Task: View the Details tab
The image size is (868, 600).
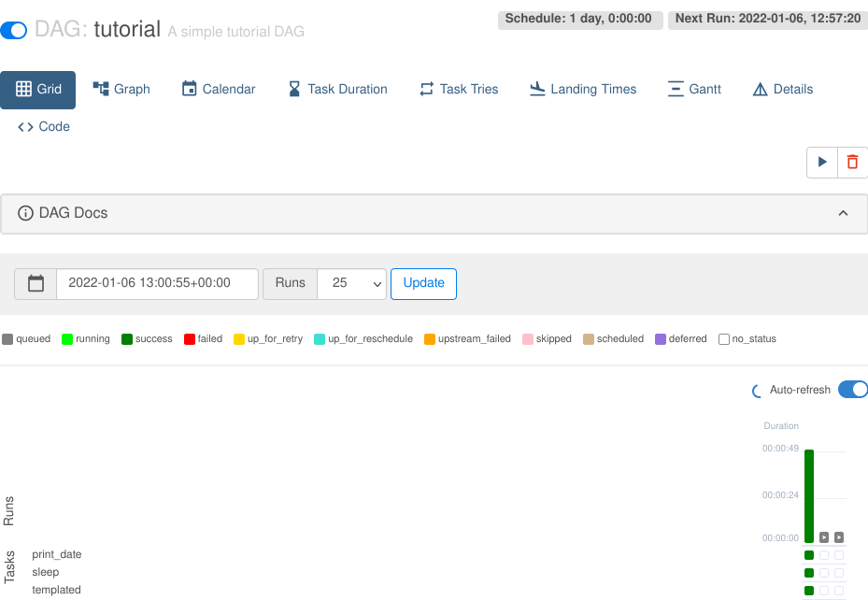Action: (x=783, y=89)
